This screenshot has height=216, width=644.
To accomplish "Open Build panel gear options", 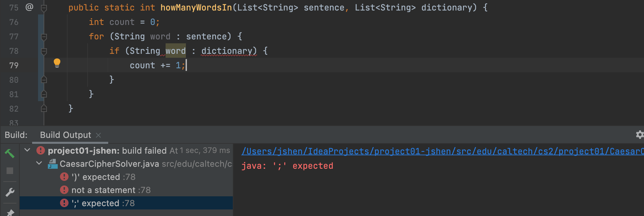I will (x=639, y=135).
